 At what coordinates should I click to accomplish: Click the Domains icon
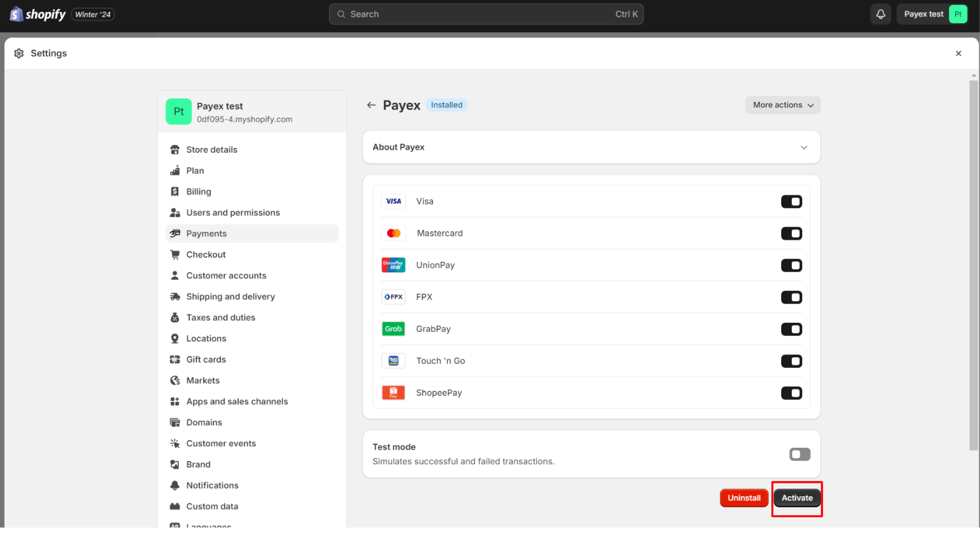point(175,422)
